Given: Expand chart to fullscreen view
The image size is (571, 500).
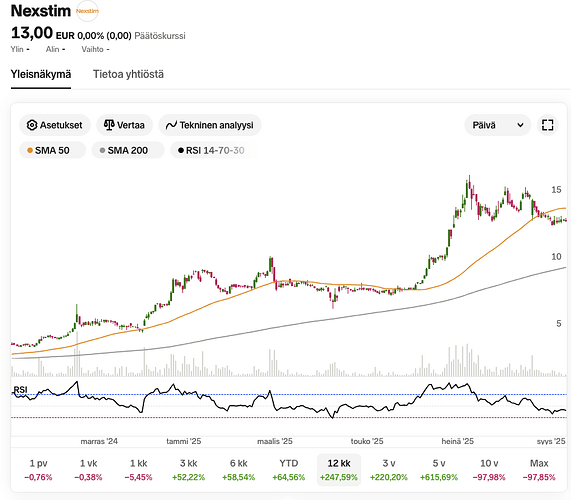Looking at the screenshot, I should coord(547,125).
